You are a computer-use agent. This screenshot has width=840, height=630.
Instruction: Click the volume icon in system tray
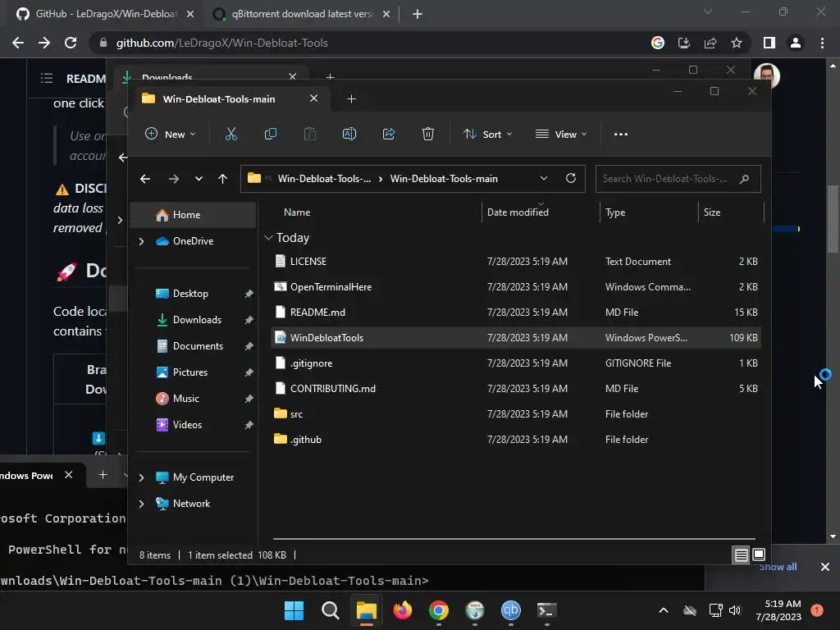[735, 610]
